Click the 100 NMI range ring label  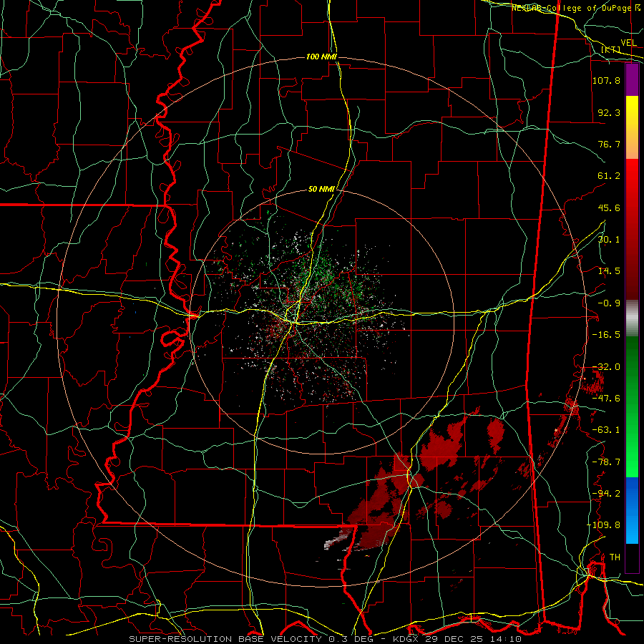click(x=321, y=57)
